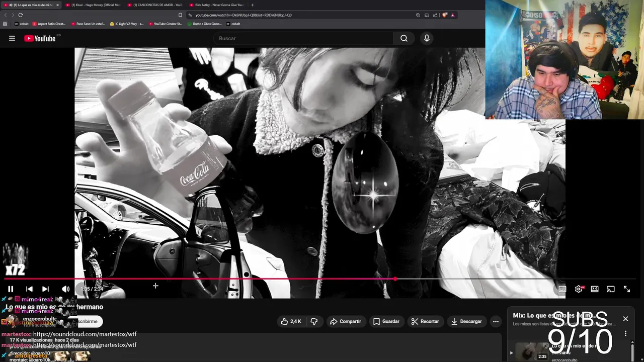
Task: Share this page from the address bar
Action: click(x=435, y=15)
